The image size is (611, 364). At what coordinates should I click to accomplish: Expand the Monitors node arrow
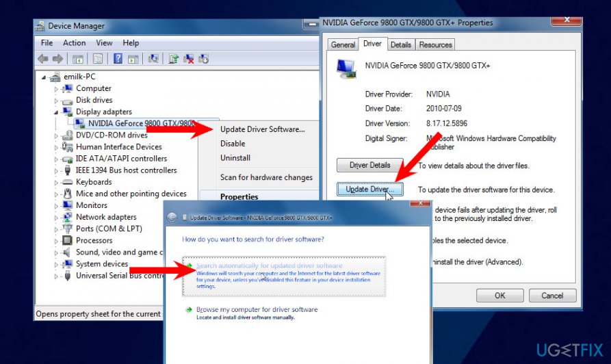point(55,206)
